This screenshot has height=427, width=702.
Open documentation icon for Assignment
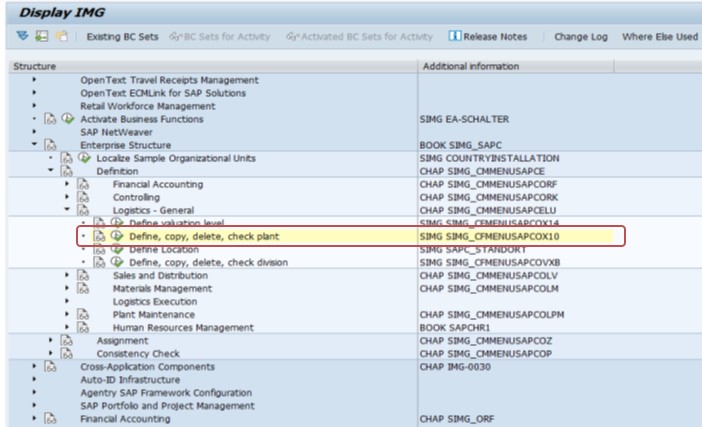pos(66,341)
